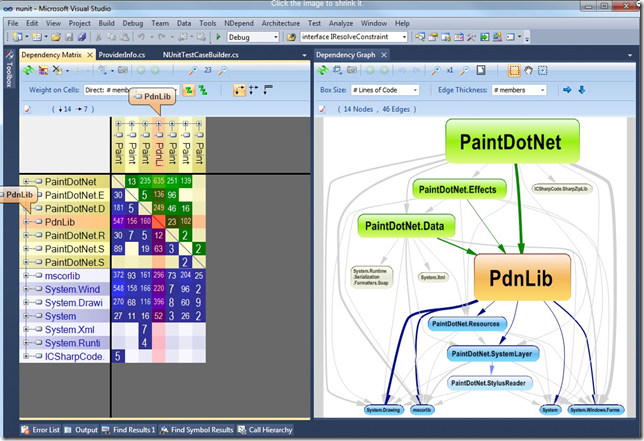Set graph layout direction with the down arrow
644x441 pixels.
pos(582,90)
